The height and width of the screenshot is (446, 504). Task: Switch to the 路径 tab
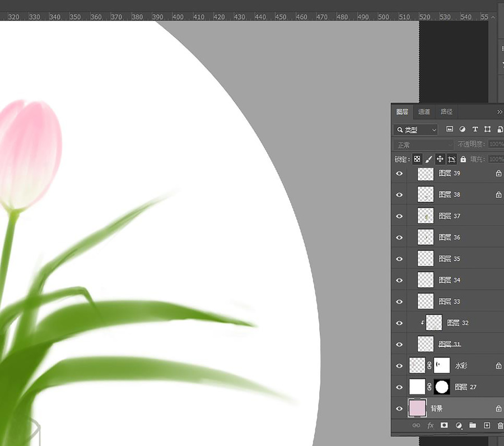[x=446, y=112]
